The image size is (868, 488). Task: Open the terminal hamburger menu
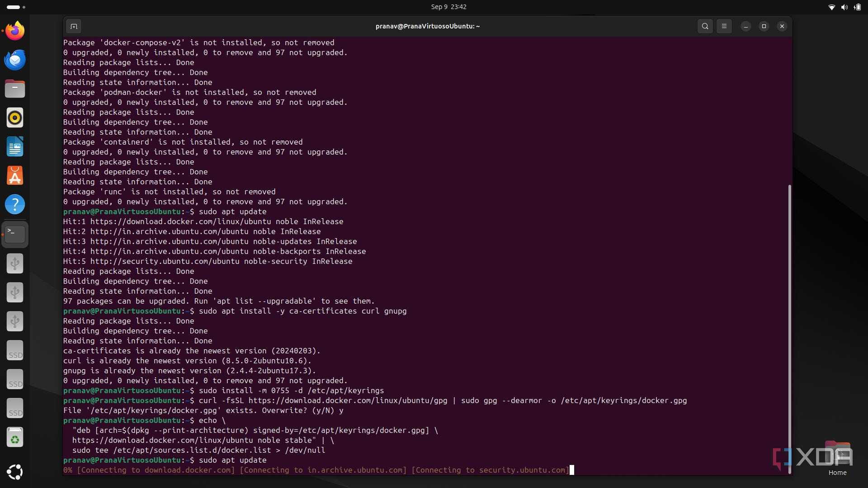(x=724, y=26)
